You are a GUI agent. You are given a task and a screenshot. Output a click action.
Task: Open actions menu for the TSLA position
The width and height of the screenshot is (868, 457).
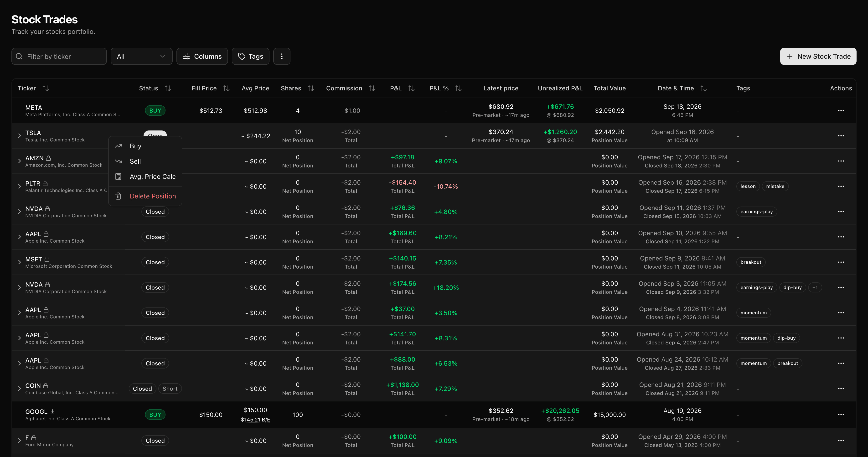click(x=841, y=136)
